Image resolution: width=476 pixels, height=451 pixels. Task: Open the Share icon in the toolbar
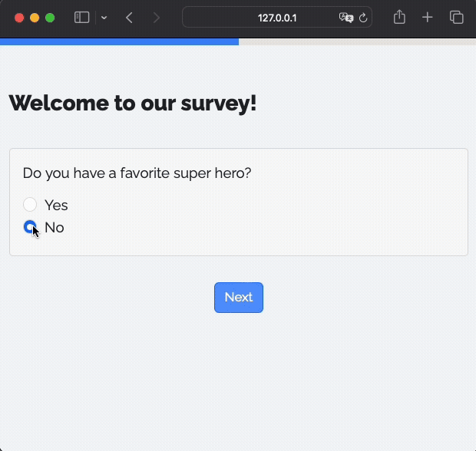399,17
